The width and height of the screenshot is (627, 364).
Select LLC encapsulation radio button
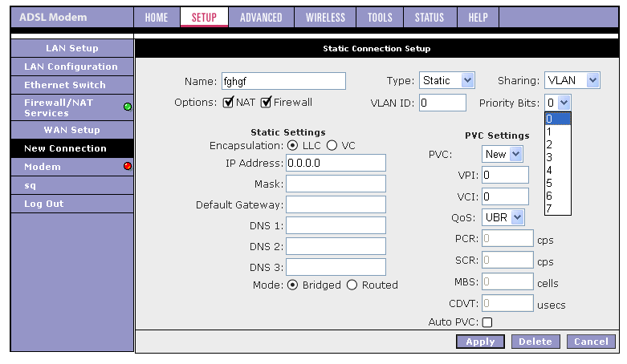tap(293, 145)
